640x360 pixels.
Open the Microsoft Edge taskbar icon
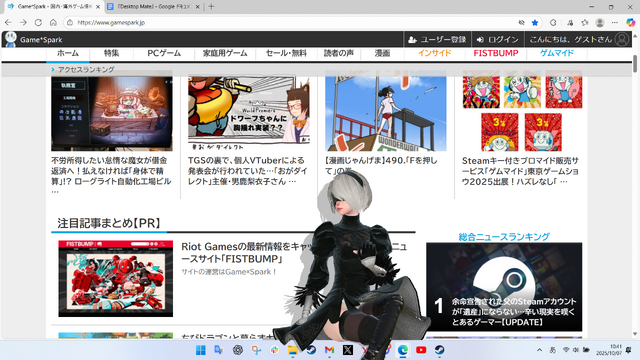click(x=403, y=350)
